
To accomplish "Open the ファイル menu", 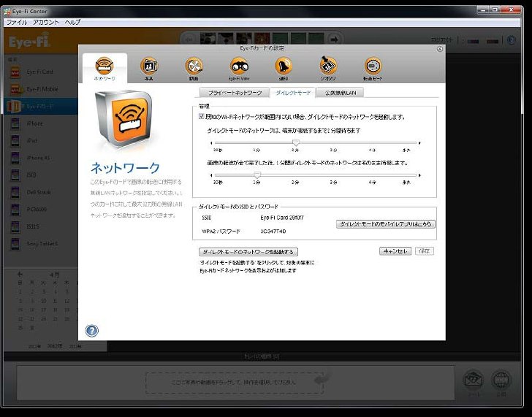I will click(17, 22).
